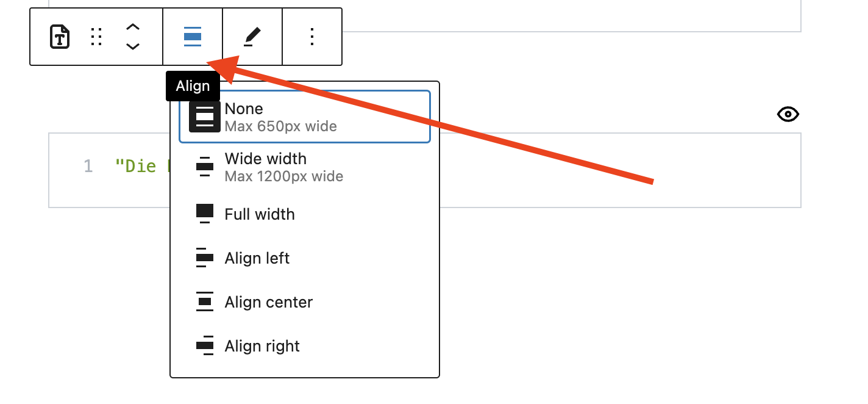Click the code block type icon
This screenshot has width=868, height=404.
(x=59, y=37)
